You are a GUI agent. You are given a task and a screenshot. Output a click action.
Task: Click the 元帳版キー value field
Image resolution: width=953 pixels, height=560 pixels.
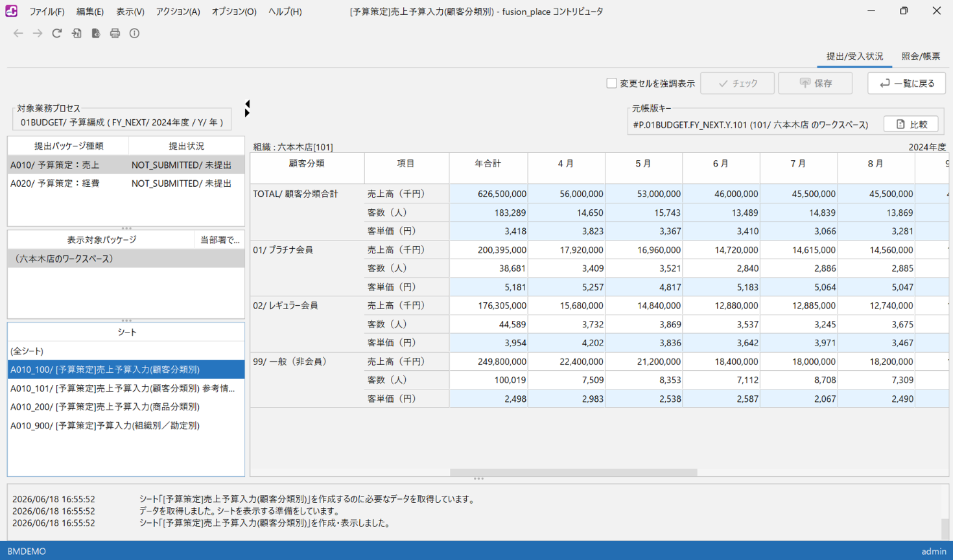[751, 124]
